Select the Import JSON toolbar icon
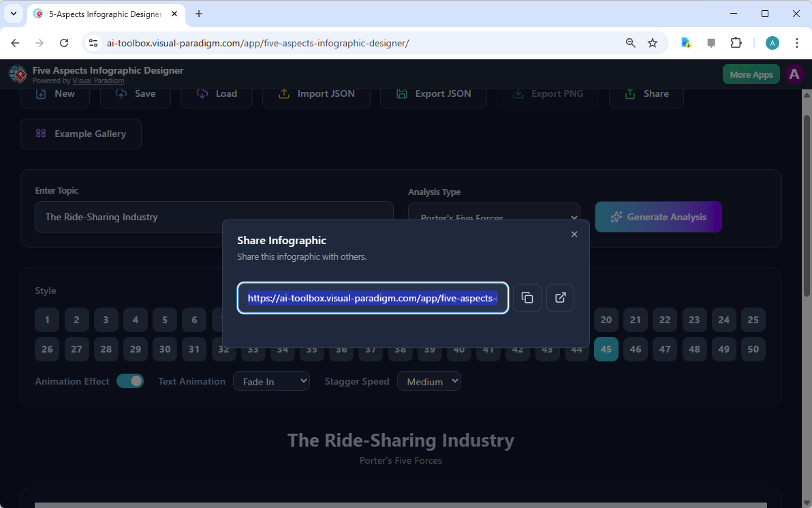This screenshot has height=508, width=812. click(x=315, y=93)
